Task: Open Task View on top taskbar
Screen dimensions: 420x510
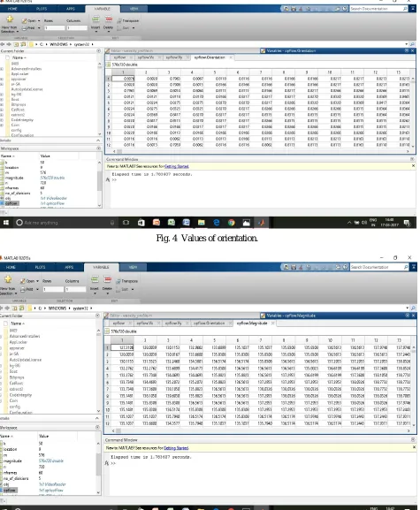Action: pyautogui.click(x=126, y=223)
